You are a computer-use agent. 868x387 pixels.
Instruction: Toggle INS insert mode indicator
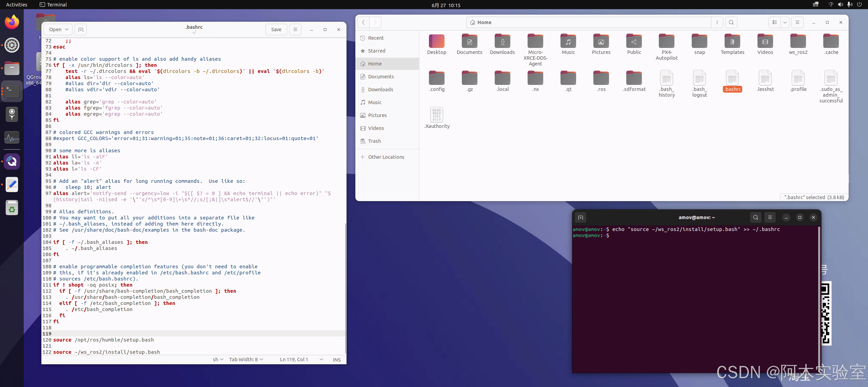tap(336, 360)
